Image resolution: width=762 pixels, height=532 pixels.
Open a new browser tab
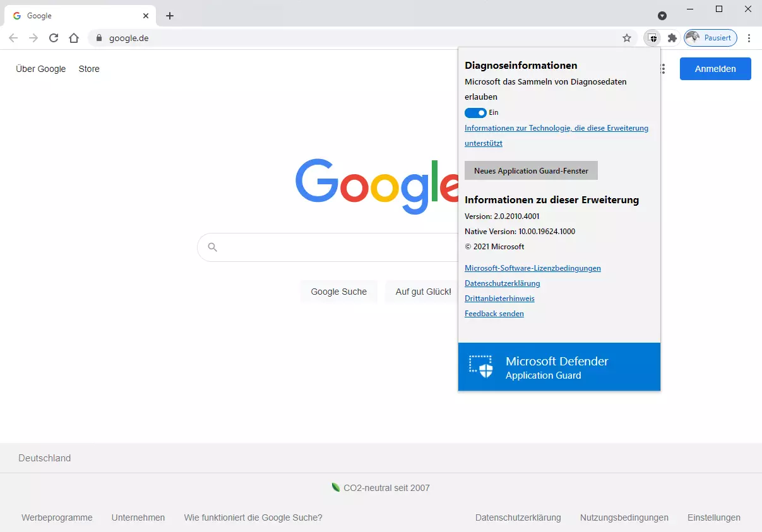click(x=170, y=16)
